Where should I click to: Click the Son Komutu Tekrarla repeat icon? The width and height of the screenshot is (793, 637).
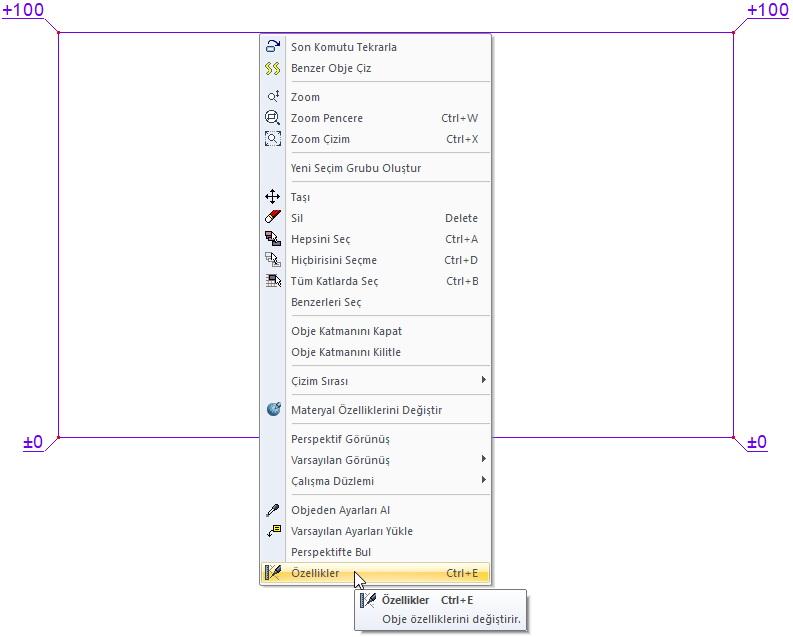click(x=273, y=47)
